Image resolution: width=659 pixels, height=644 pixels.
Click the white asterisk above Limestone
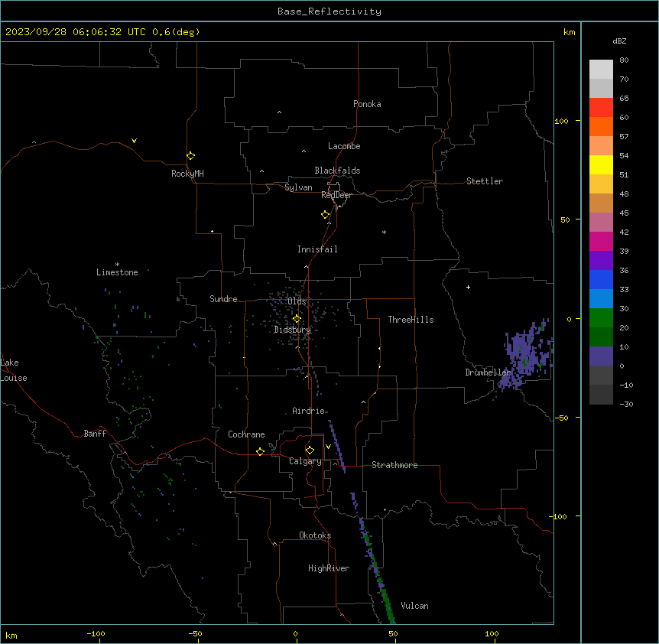pos(117,265)
